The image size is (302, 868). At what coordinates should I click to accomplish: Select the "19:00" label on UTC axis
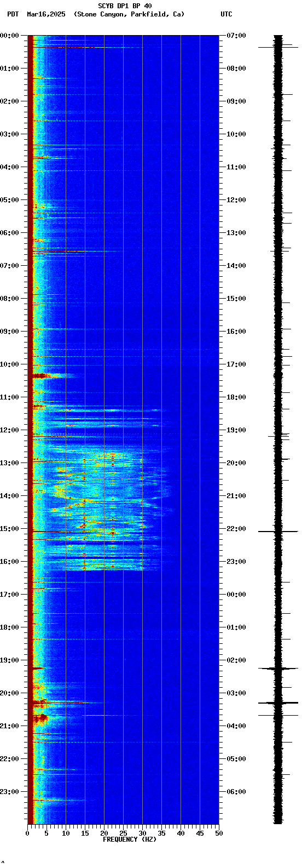236,430
